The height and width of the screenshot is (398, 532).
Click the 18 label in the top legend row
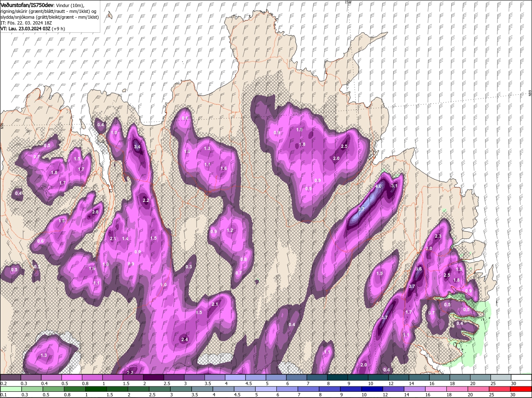click(452, 383)
